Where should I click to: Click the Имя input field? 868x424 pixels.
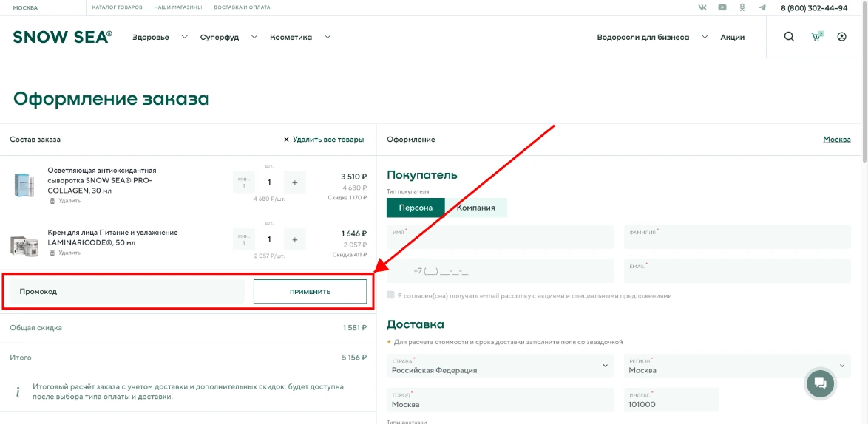tap(501, 236)
